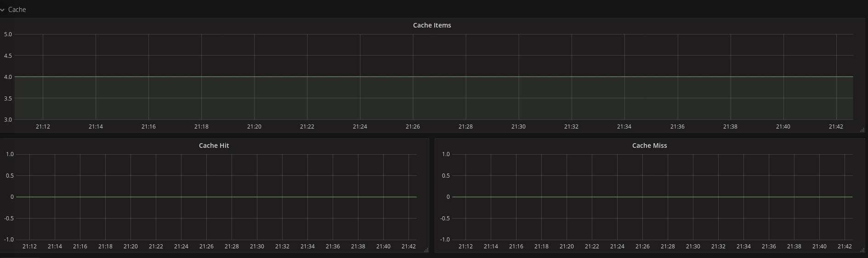Viewport: 868px width, 258px height.
Task: Click the 5.0 y-axis label in Cache Items
Action: 8,34
